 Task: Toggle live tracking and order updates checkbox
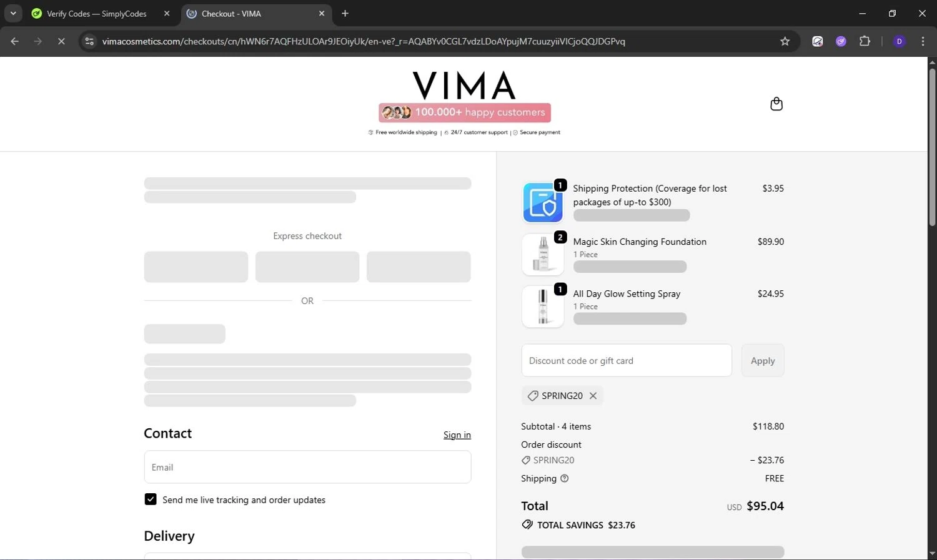point(151,499)
